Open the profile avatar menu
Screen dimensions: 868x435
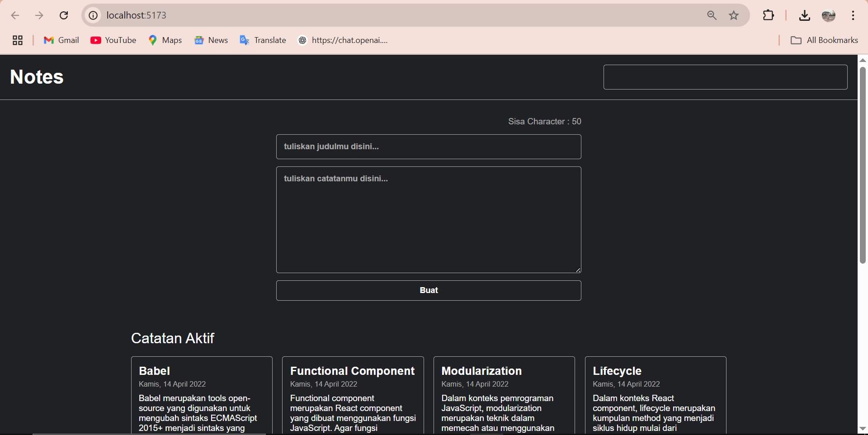point(829,15)
